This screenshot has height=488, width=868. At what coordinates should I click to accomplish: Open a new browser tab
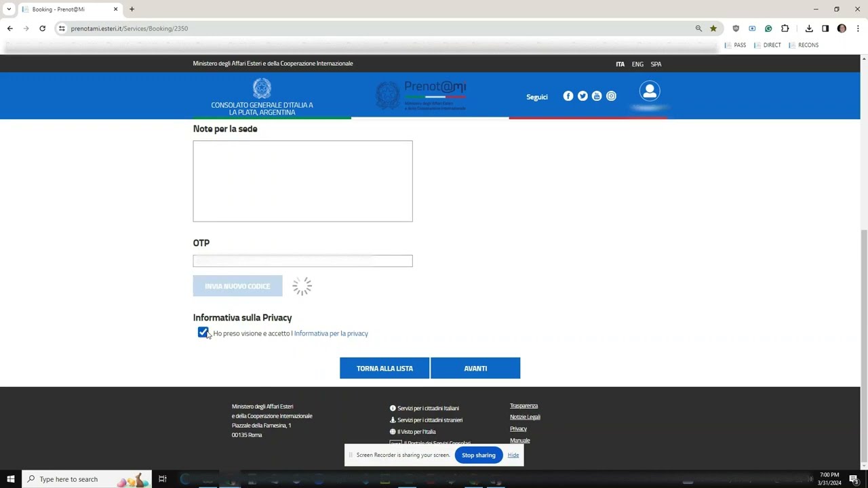coord(132,9)
